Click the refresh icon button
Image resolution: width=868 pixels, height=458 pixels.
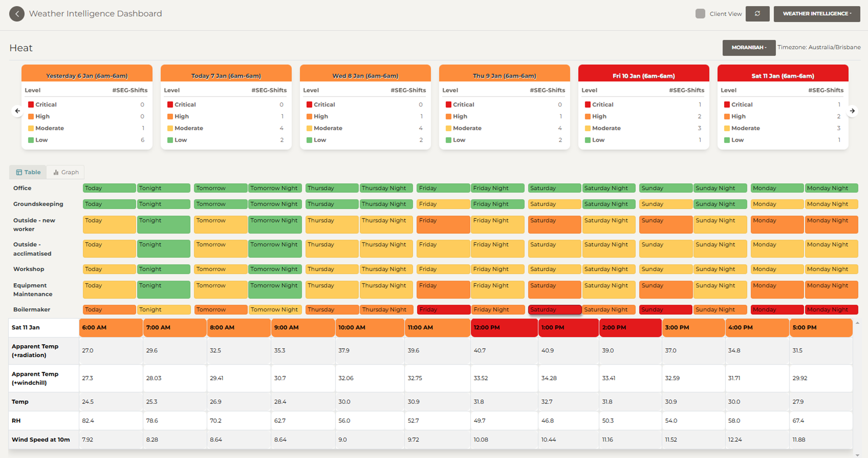click(757, 14)
